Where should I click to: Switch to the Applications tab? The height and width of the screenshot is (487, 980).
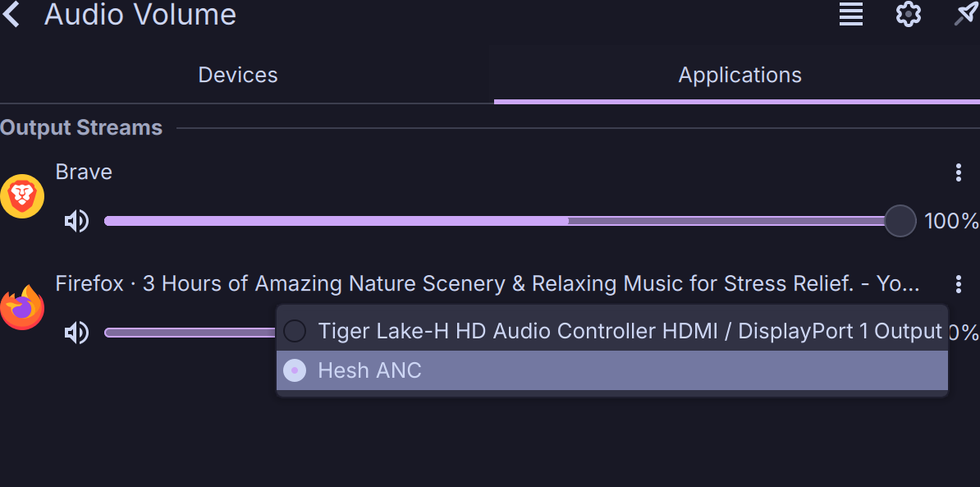(740, 76)
